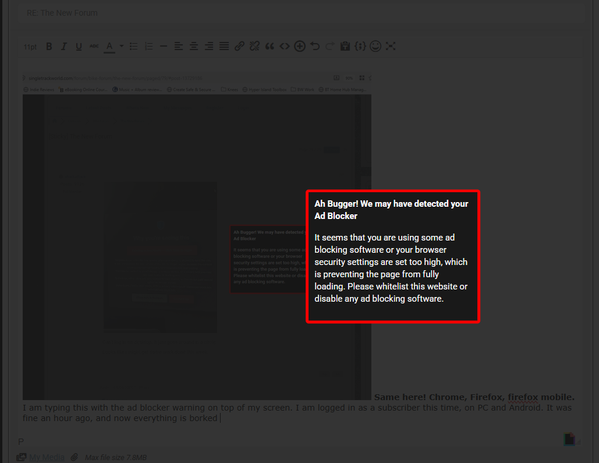Undo the last edit
Screen dimensions: 599x463
[315, 46]
